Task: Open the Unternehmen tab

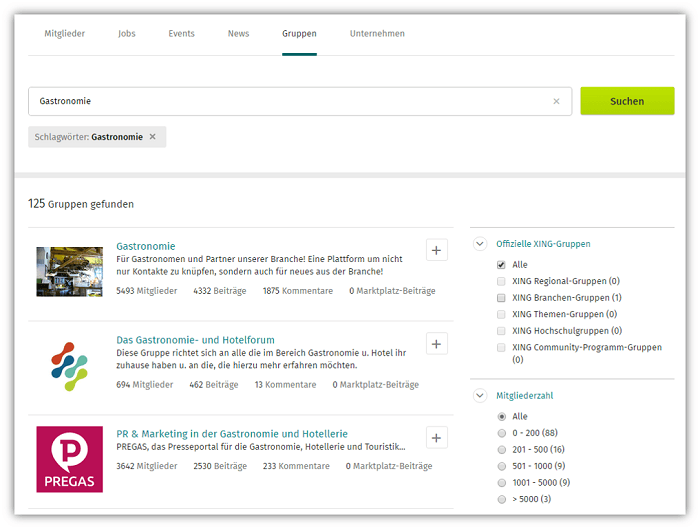Action: (x=377, y=34)
